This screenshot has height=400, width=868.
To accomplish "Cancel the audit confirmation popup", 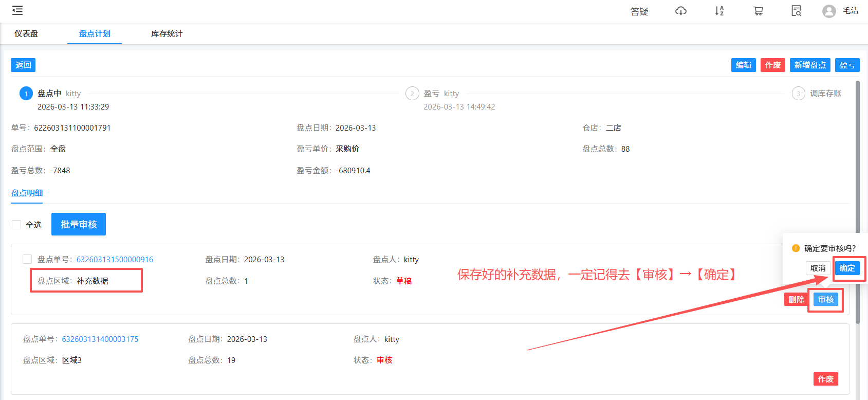I will 818,268.
